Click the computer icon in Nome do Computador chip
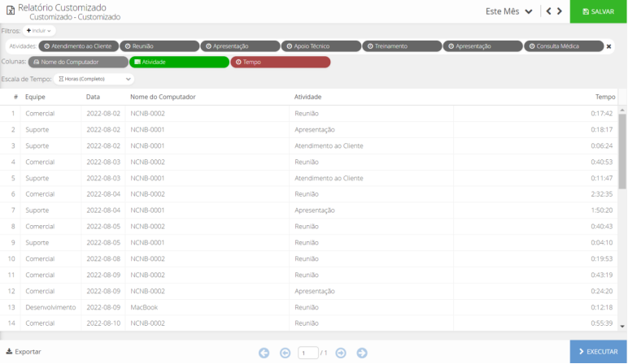The height and width of the screenshot is (364, 628). pos(37,62)
